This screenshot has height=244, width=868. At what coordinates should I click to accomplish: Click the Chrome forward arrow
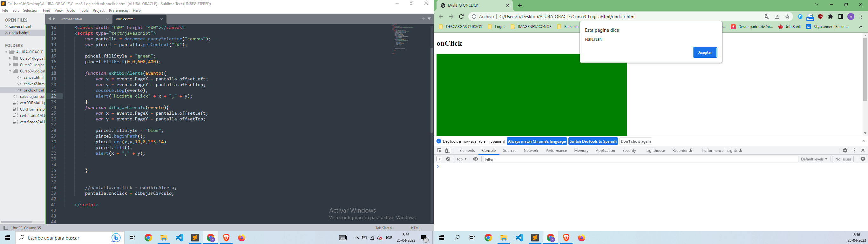click(451, 17)
